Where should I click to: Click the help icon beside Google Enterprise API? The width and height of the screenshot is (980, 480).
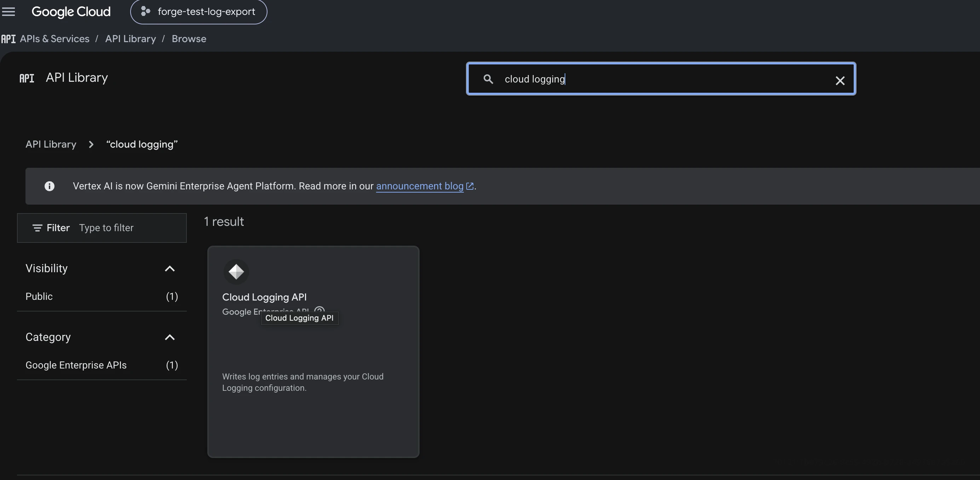(x=319, y=310)
